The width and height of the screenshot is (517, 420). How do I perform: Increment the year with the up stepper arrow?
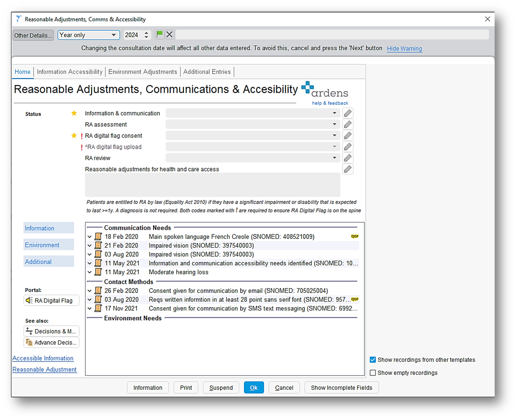(x=146, y=32)
